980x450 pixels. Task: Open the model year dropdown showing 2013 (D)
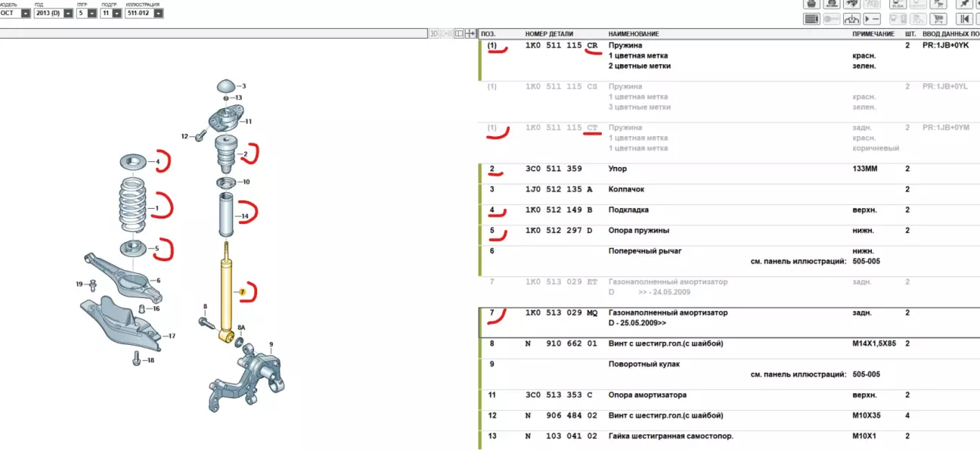pos(69,14)
